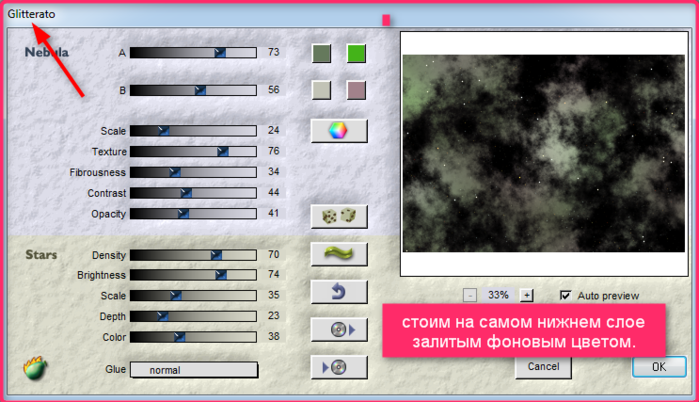Adjust the Stars Color slider
Viewport: 699px width, 402px height.
[x=193, y=337]
